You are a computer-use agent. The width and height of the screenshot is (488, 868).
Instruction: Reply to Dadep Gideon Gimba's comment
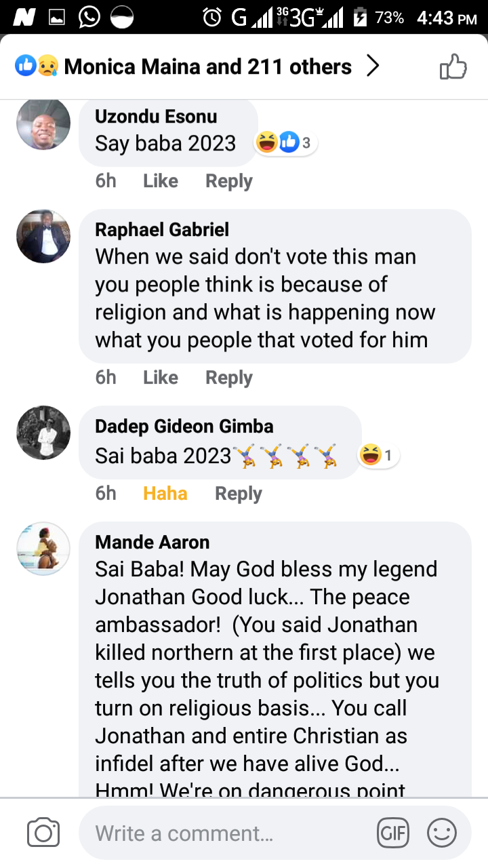tap(238, 494)
